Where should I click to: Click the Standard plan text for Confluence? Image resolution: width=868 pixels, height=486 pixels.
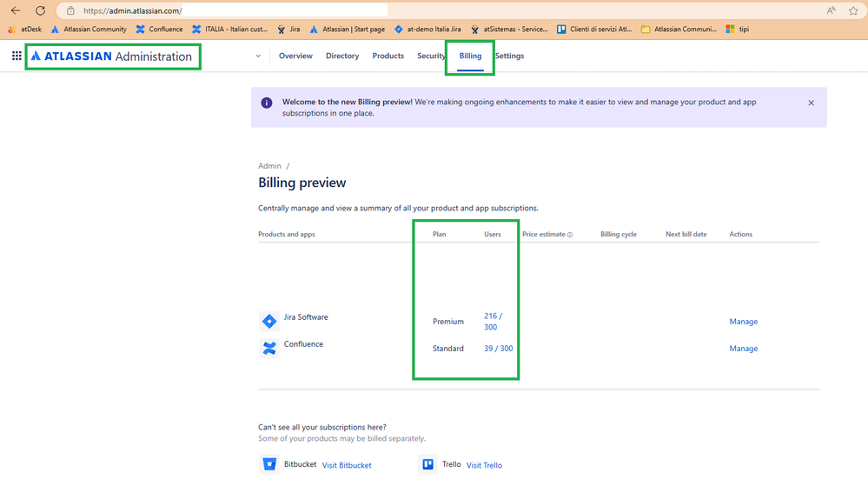[447, 349]
